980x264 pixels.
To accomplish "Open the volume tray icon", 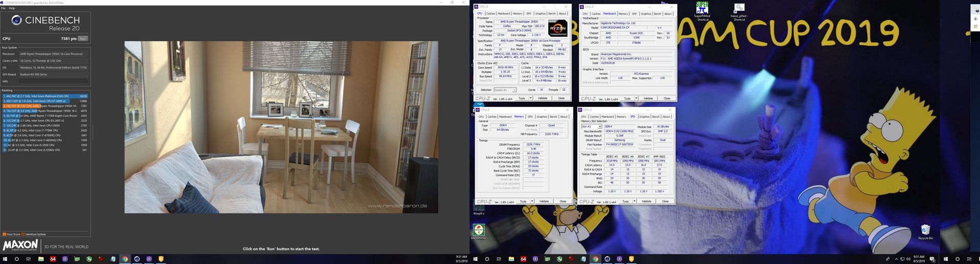I will pyautogui.click(x=908, y=259).
